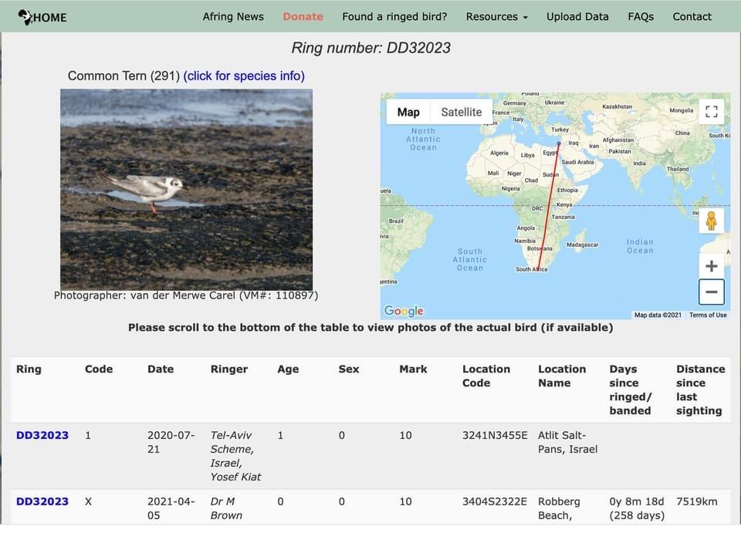
Task: Navigate to FAQs
Action: [x=641, y=16]
